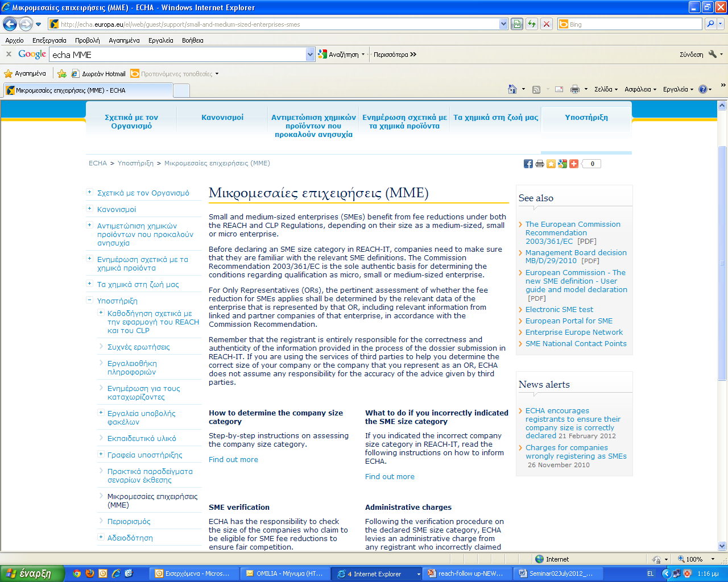Click the browser Back arrow button
Image resolution: width=728 pixels, height=582 pixels.
tap(10, 24)
